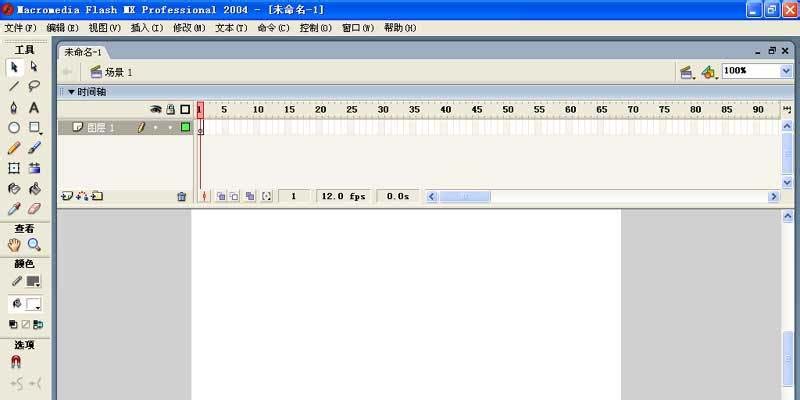Open the 命令(C) menu

(x=273, y=28)
